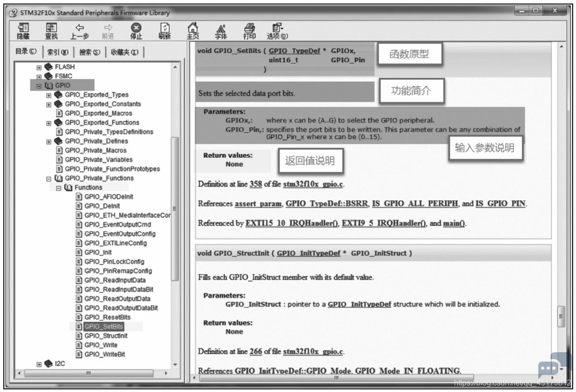The image size is (576, 392).
Task: Open the main() reference link
Action: click(x=453, y=223)
